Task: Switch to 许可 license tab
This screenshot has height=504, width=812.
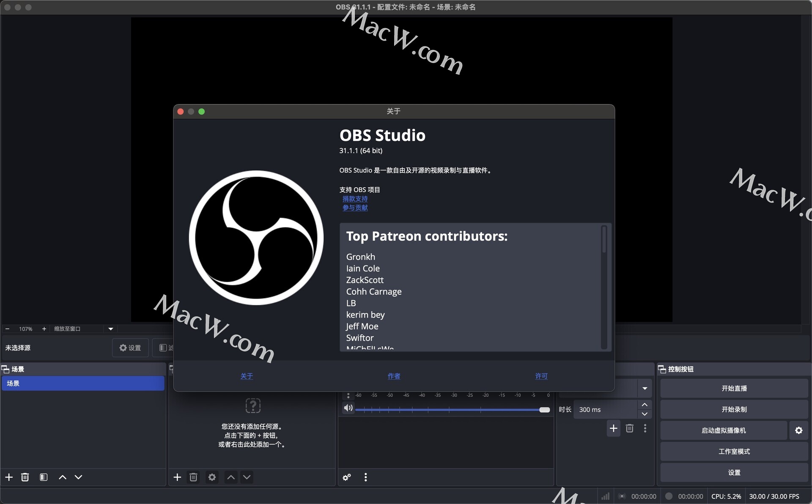Action: click(x=541, y=376)
